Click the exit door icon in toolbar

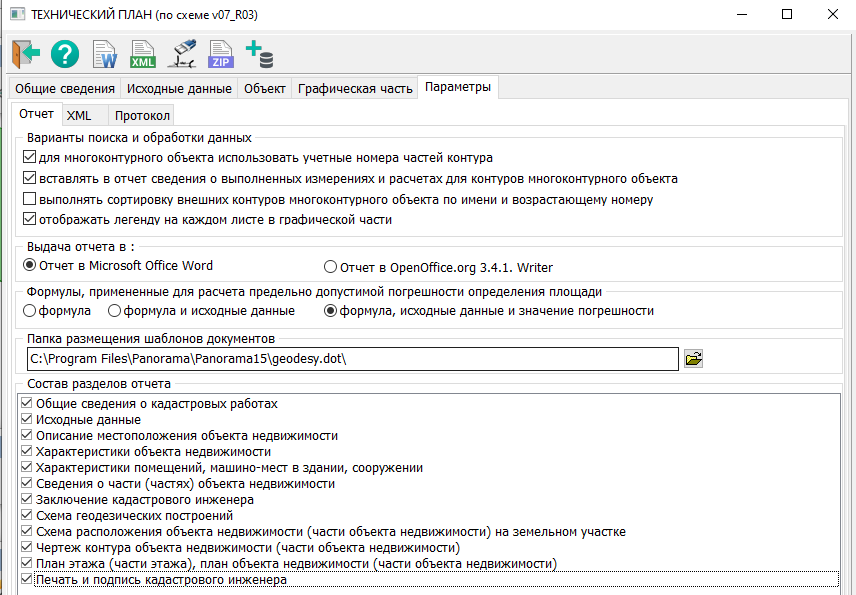point(26,54)
